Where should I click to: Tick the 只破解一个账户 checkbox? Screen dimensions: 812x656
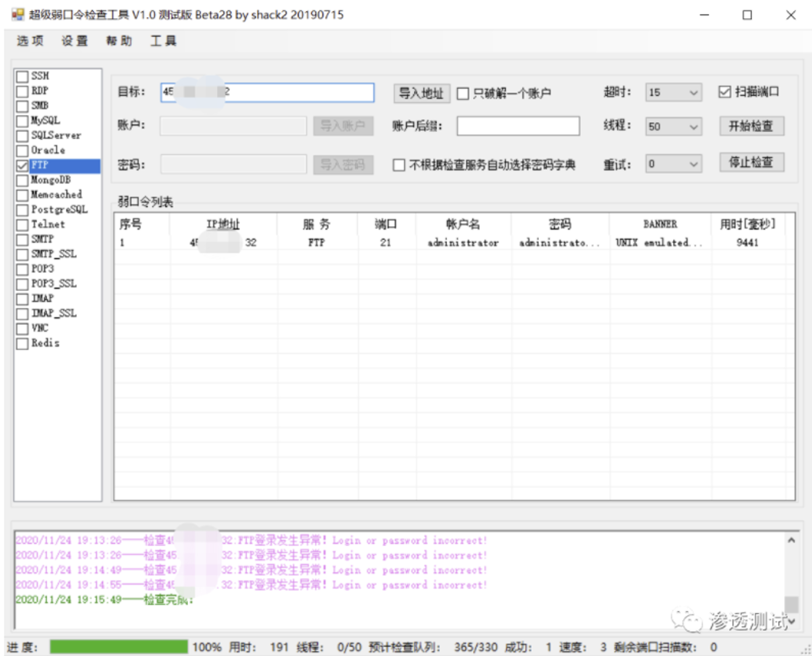coord(463,94)
